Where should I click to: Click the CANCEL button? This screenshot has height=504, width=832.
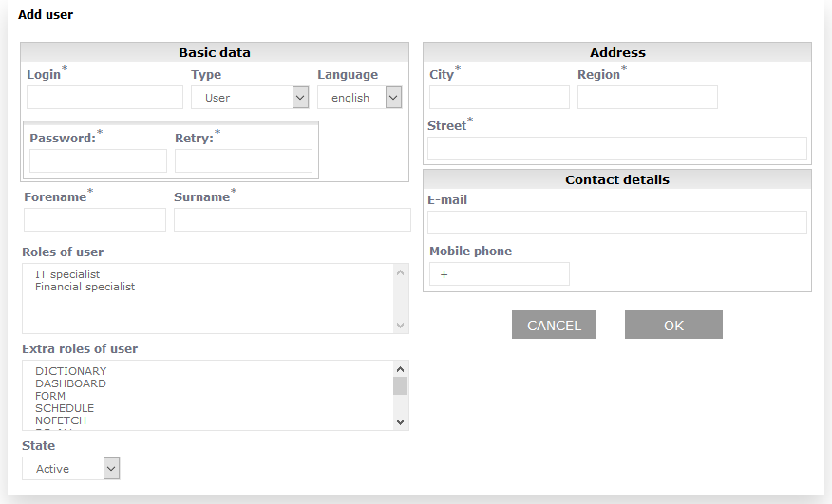coord(554,325)
